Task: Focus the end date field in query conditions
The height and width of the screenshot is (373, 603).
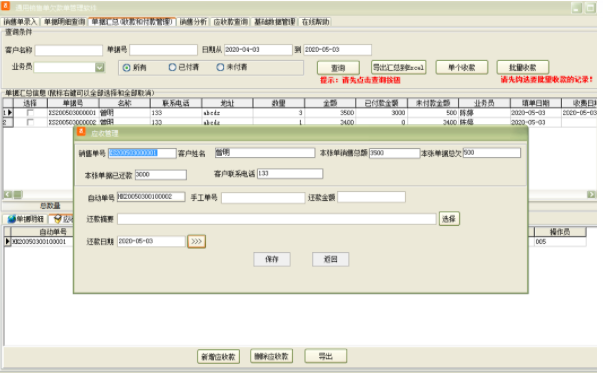Action: pos(338,50)
